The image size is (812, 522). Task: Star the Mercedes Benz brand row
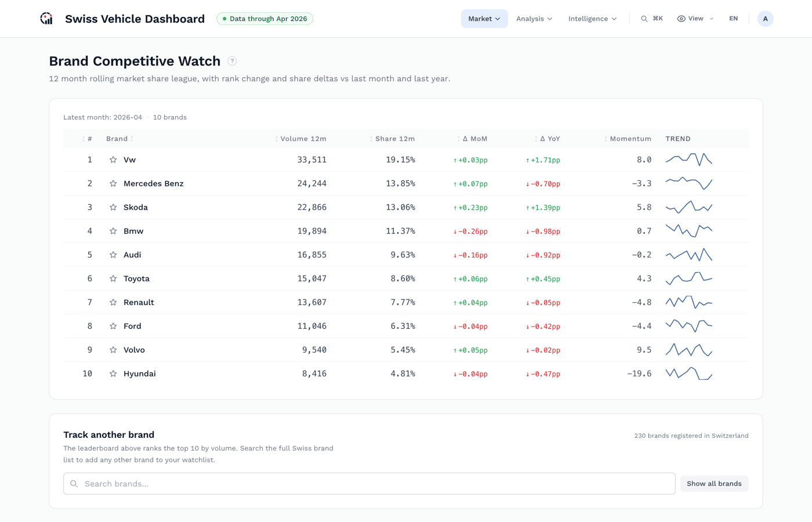pyautogui.click(x=113, y=183)
